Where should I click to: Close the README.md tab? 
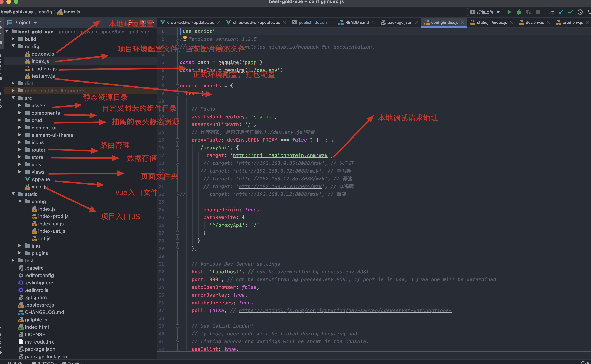pos(373,22)
